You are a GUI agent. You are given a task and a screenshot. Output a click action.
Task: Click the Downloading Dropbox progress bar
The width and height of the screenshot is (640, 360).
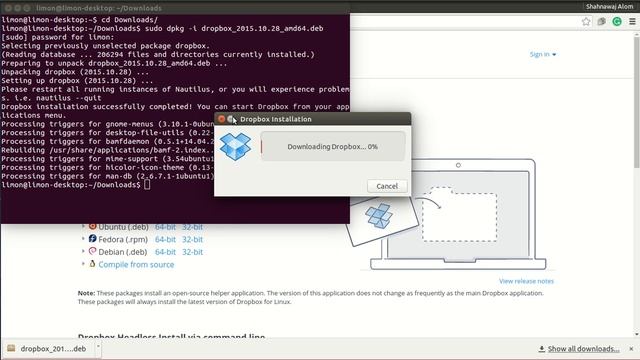(x=333, y=147)
